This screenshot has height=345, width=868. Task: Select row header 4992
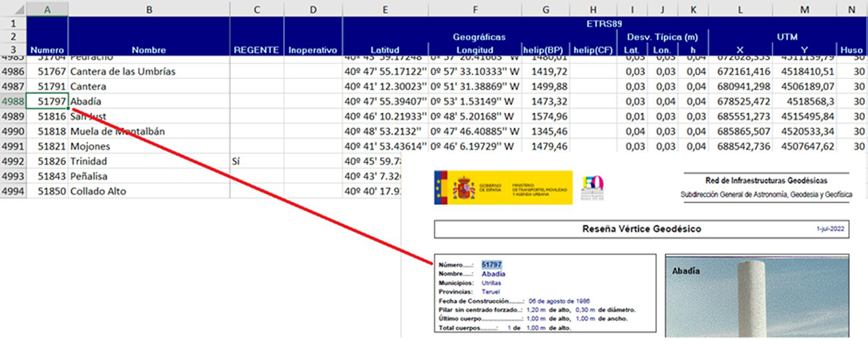pos(13,161)
